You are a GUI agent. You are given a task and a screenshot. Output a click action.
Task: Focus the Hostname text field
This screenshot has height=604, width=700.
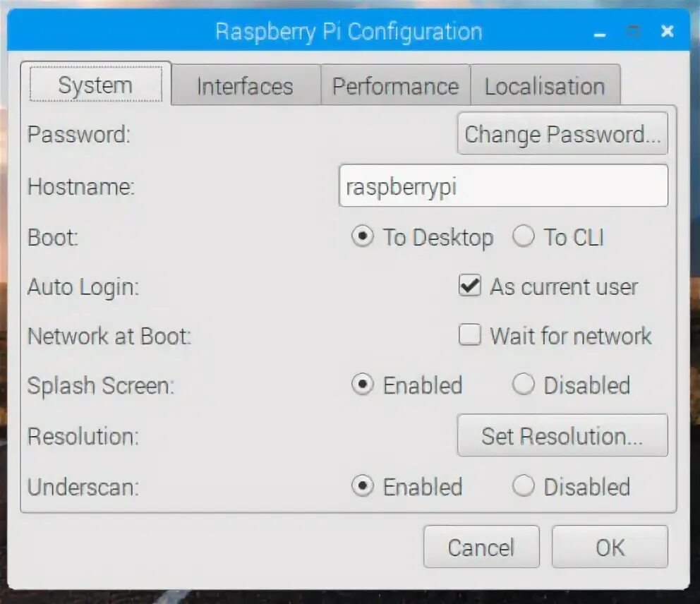pyautogui.click(x=504, y=186)
